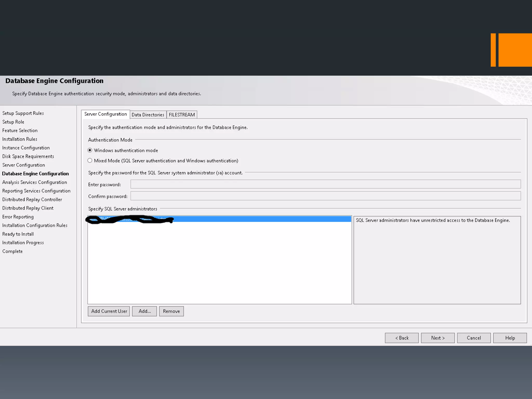Click Ready to Install step in sidebar
The width and height of the screenshot is (532, 399).
click(x=18, y=234)
